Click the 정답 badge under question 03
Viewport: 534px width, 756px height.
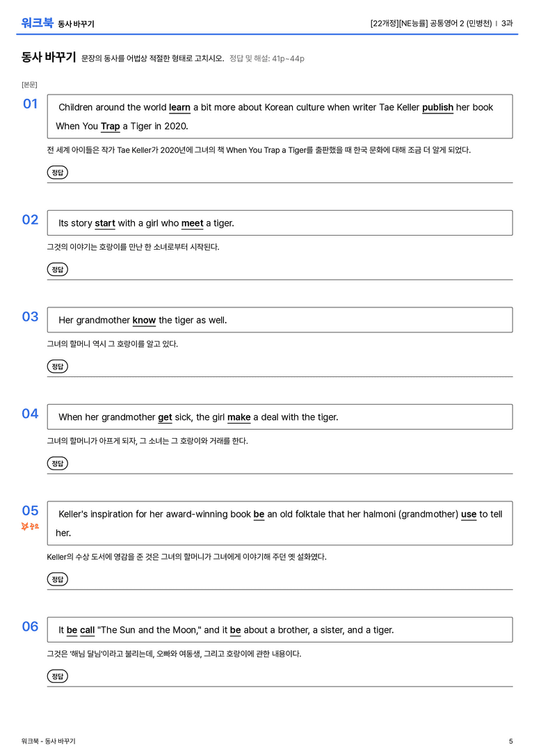[x=57, y=366]
